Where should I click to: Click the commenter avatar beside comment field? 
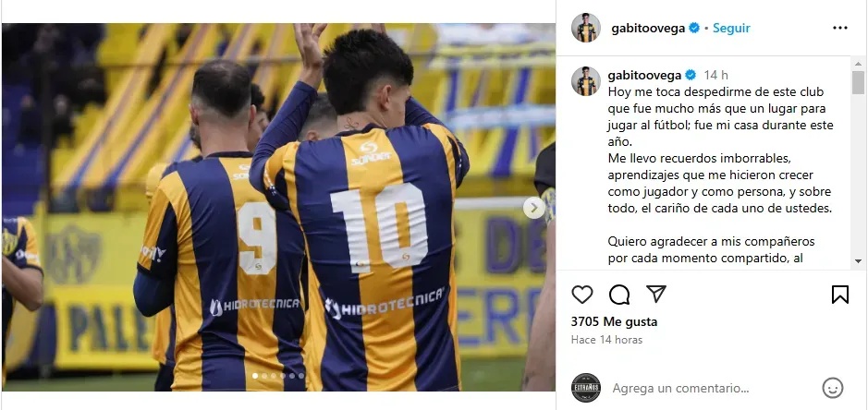click(586, 387)
